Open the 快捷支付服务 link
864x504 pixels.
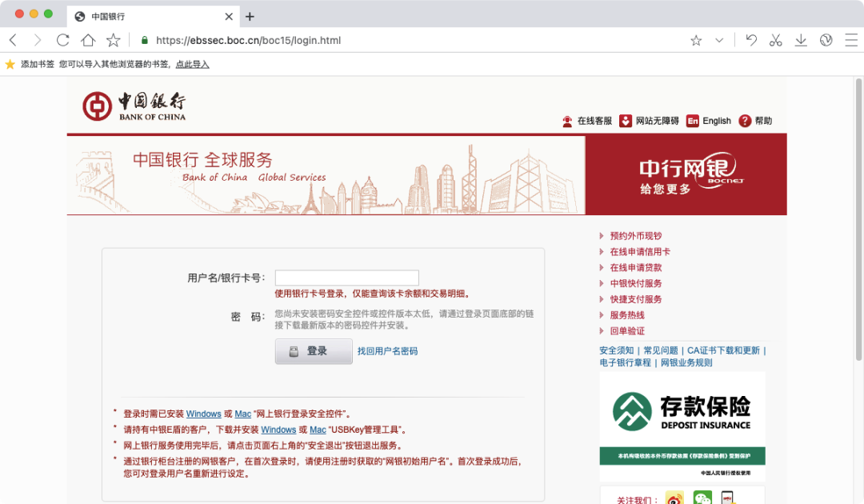tap(635, 300)
